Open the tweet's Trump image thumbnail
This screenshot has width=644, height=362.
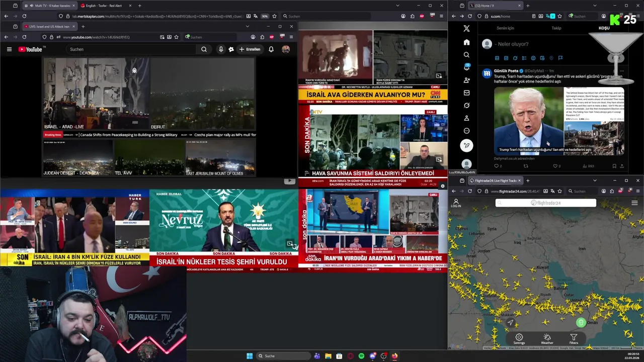(x=529, y=121)
